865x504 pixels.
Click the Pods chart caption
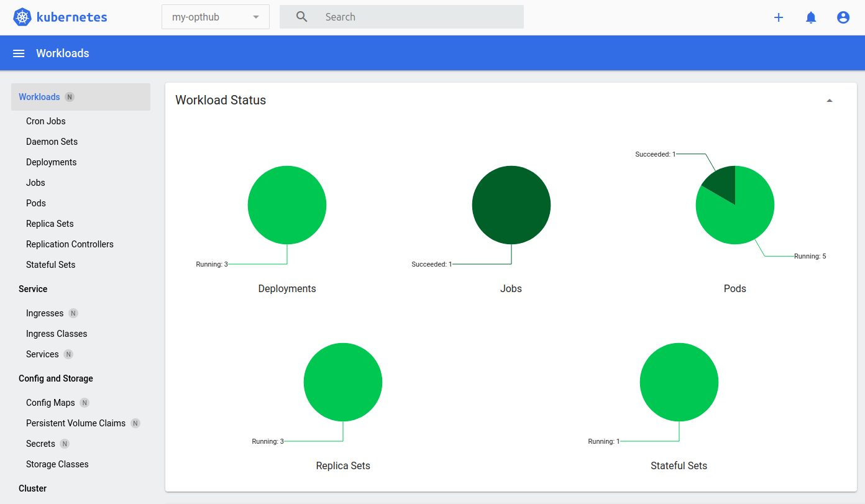point(735,288)
